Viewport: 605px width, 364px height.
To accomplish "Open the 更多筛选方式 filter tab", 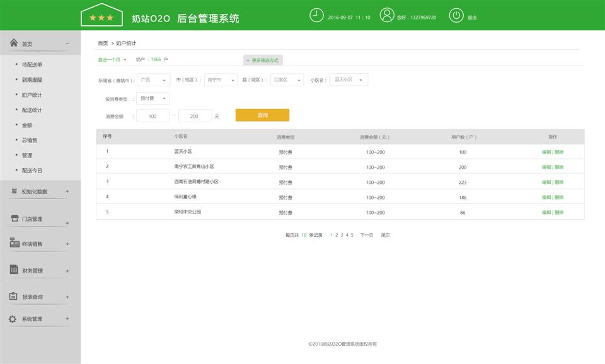I will click(263, 60).
